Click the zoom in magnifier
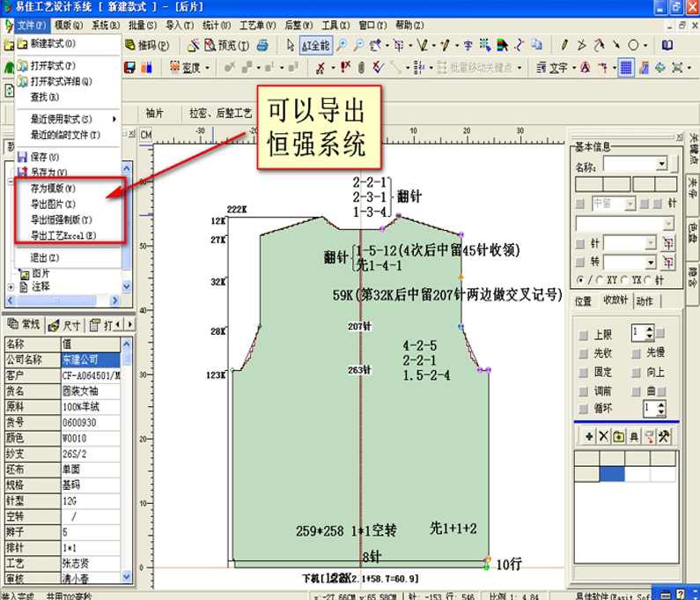 (x=342, y=45)
